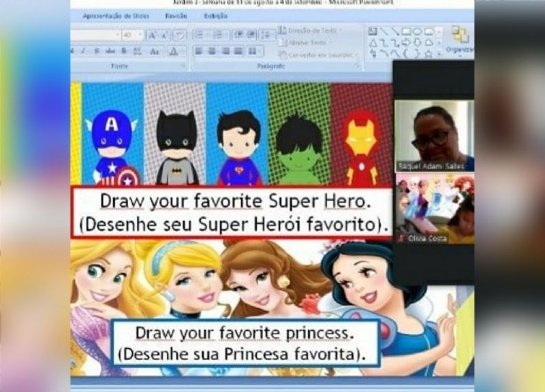
Task: Select the Elbow Arrow Connector shape
Action: (395, 43)
